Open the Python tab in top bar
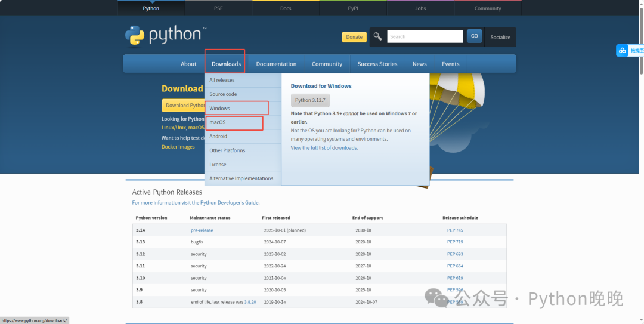The height and width of the screenshot is (324, 644). click(x=151, y=8)
